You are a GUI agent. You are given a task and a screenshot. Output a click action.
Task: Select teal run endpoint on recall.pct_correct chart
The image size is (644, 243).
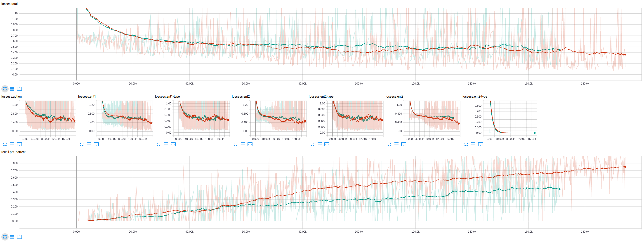[x=559, y=189]
